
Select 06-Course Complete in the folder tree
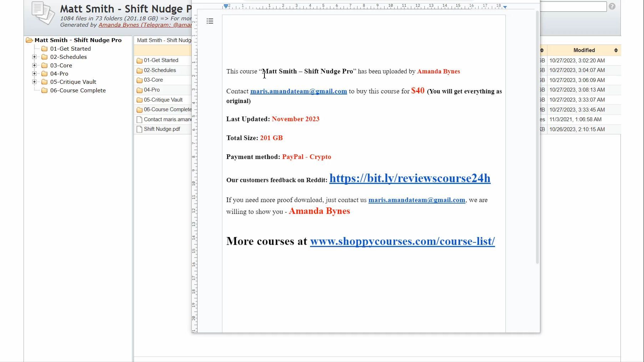(78, 90)
